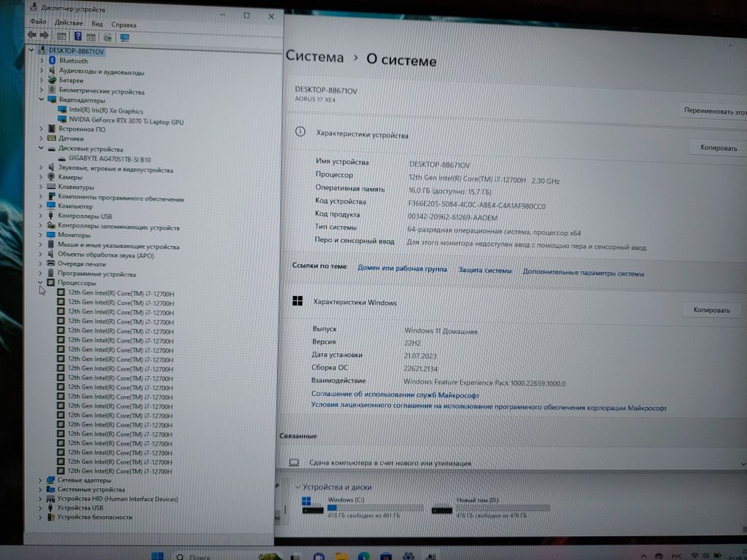Viewport: 747px width, 560px height.
Task: Collapse the Дисковые устройства category
Action: [41, 148]
